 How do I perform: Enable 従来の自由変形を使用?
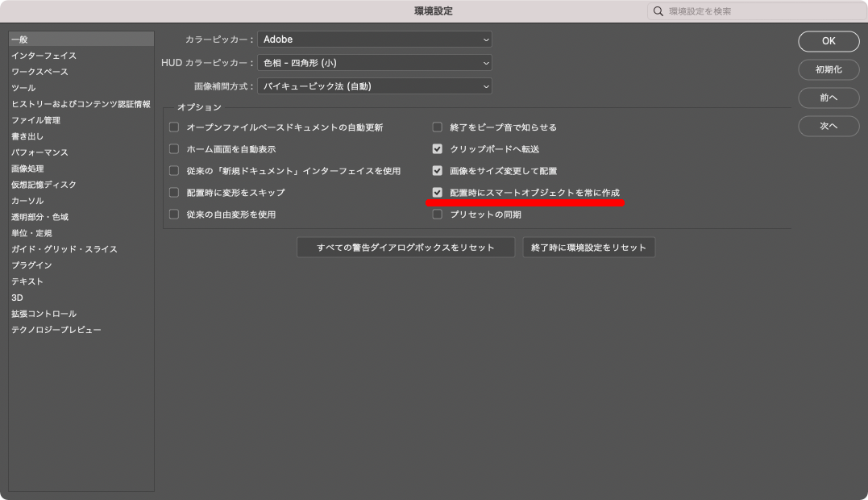click(174, 214)
